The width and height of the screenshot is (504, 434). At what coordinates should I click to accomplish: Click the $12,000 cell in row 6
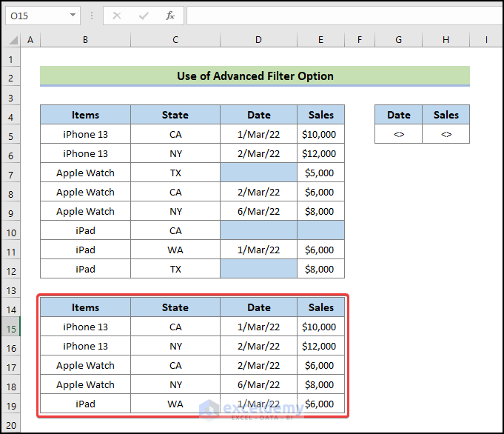pyautogui.click(x=320, y=153)
